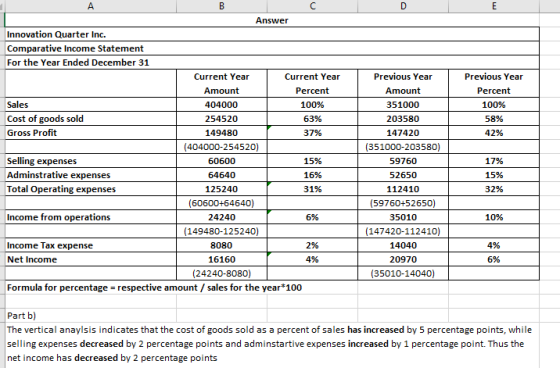Select 'Total Operating expenses' label
This screenshot has width=560, height=368.
coord(91,189)
